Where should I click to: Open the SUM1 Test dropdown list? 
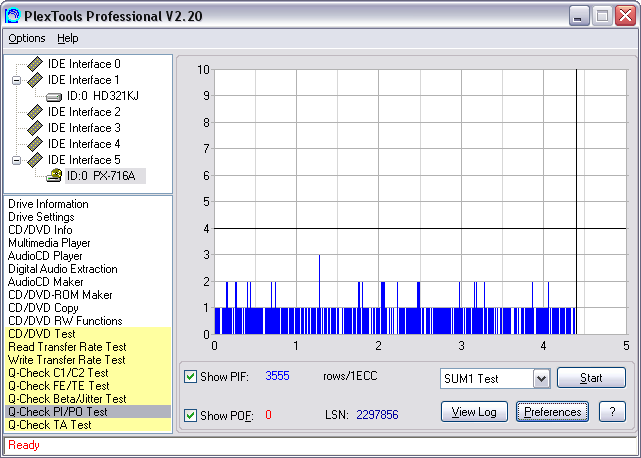(541, 378)
